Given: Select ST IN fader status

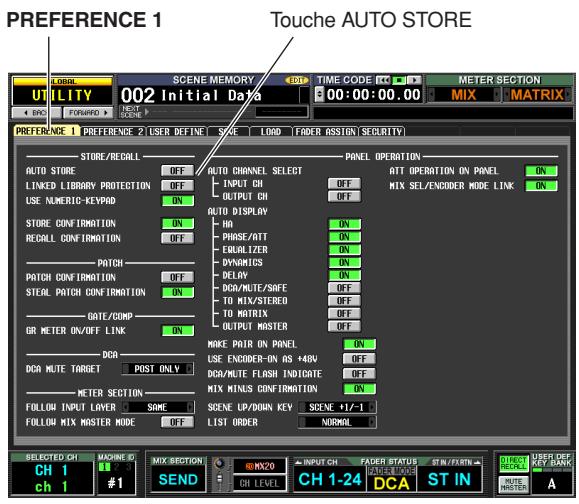Looking at the screenshot, I should tap(449, 479).
